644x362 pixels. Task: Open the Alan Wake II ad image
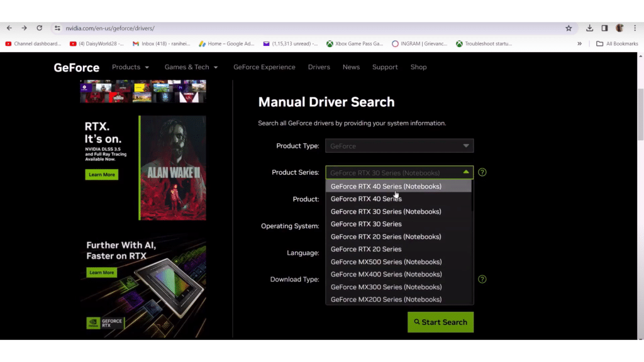pos(172,168)
